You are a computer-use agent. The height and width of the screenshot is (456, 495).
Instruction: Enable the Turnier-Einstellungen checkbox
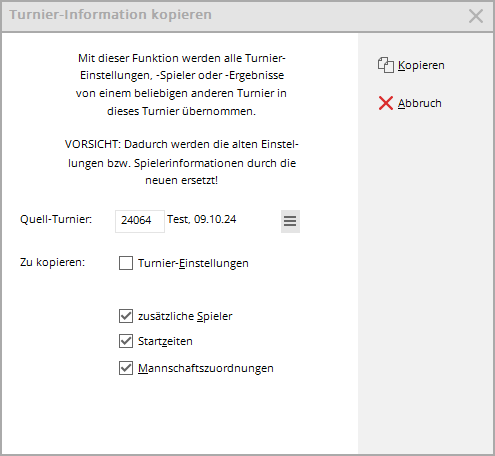126,263
